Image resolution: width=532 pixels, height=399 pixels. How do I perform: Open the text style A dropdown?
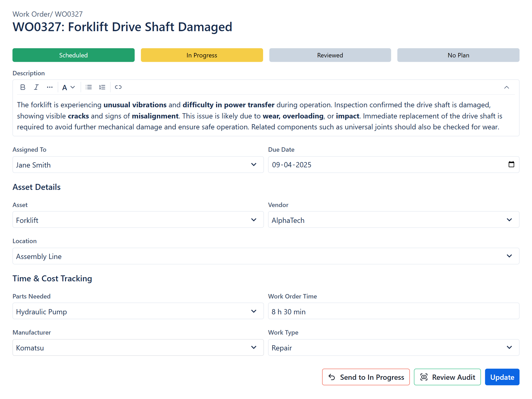point(69,87)
